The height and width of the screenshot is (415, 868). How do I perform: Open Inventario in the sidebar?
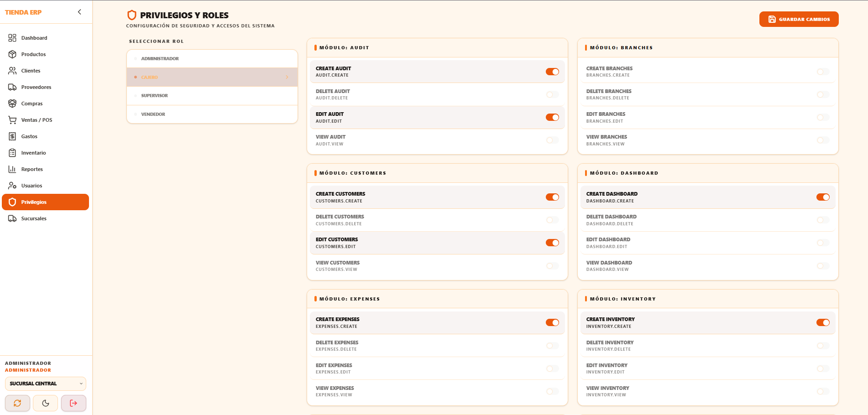pyautogui.click(x=46, y=153)
